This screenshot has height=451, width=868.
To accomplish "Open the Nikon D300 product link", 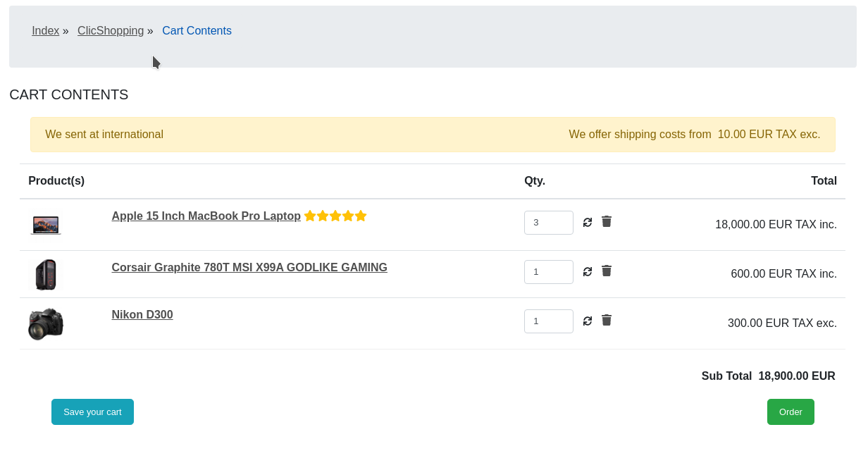I will click(142, 315).
